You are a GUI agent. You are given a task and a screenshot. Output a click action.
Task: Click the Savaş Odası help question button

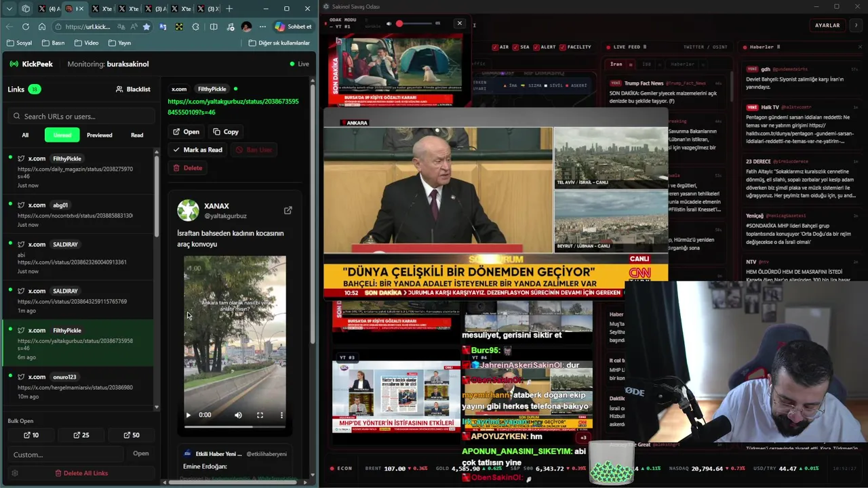[x=856, y=25]
